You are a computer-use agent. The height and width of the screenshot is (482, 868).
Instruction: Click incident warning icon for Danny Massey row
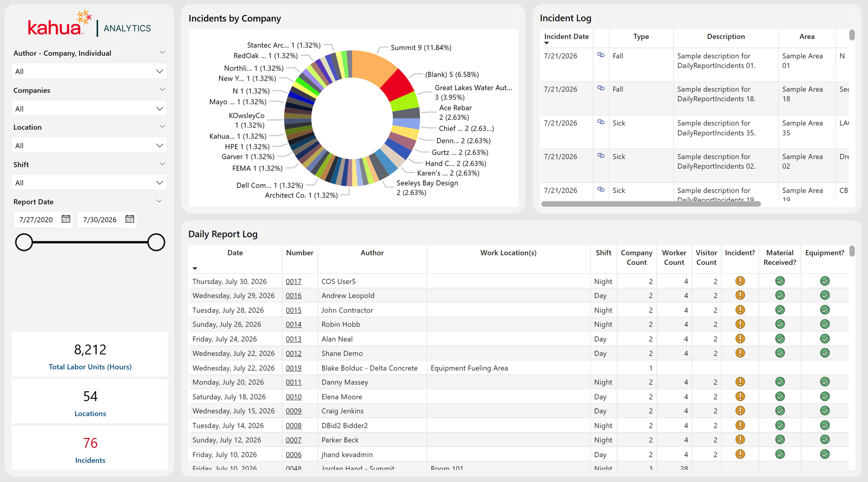(x=740, y=382)
